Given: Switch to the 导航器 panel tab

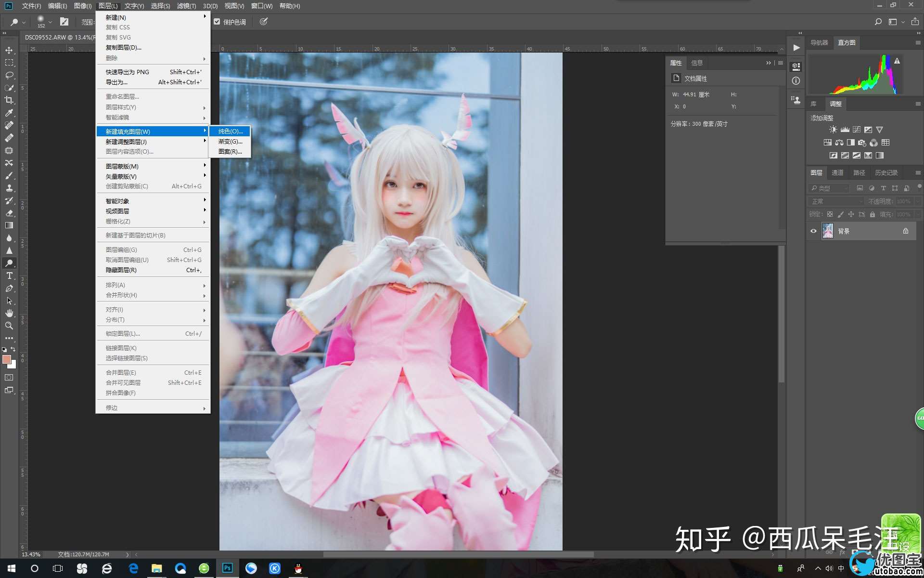Looking at the screenshot, I should [819, 43].
